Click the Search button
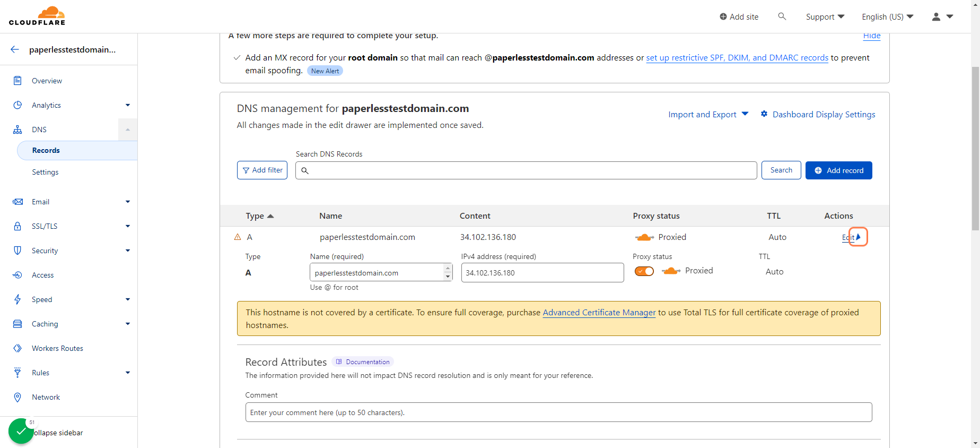 click(x=781, y=170)
